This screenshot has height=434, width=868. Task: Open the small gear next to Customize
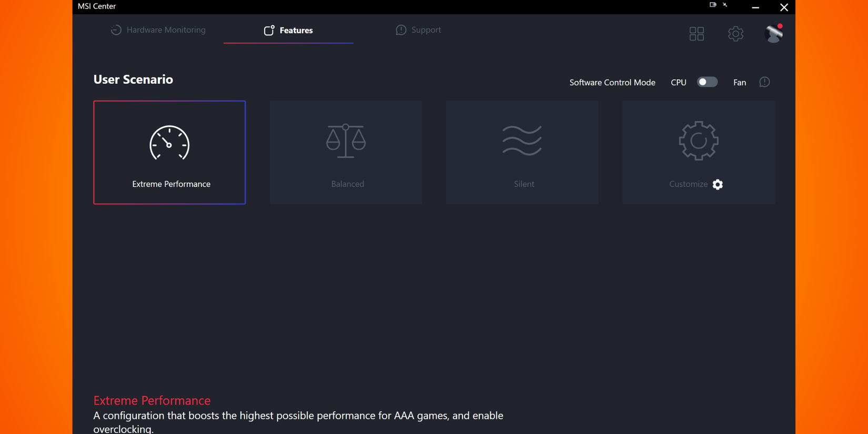tap(718, 184)
